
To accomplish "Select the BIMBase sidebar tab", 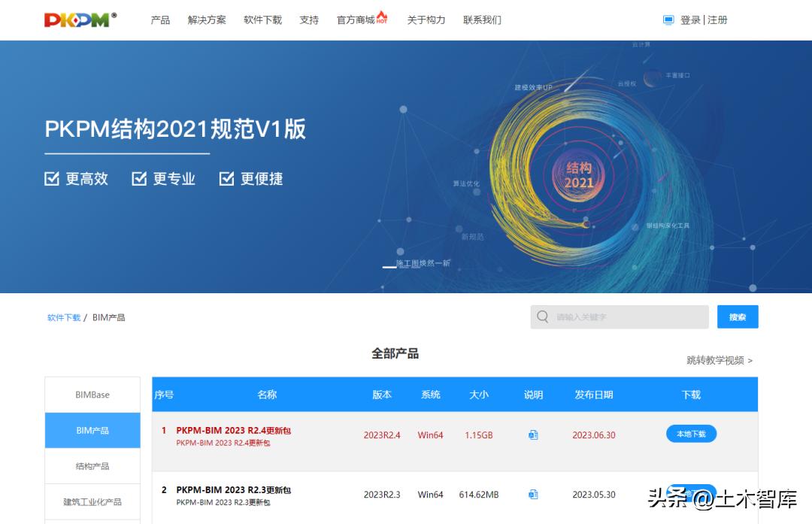I will 92,395.
